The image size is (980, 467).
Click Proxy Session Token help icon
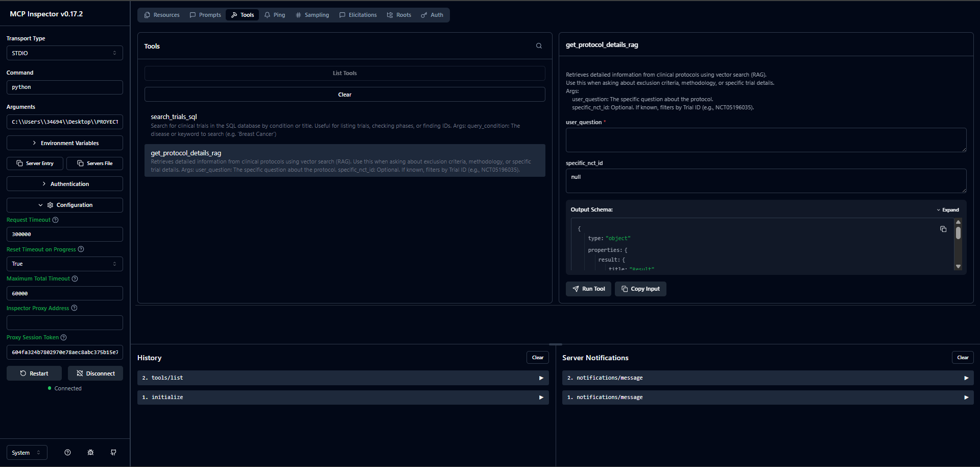(64, 338)
